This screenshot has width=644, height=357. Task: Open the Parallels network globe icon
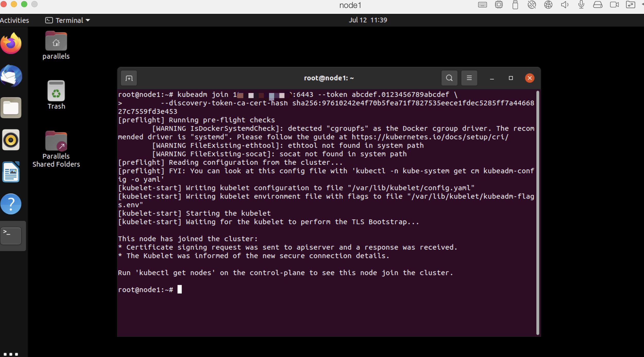[x=548, y=5]
